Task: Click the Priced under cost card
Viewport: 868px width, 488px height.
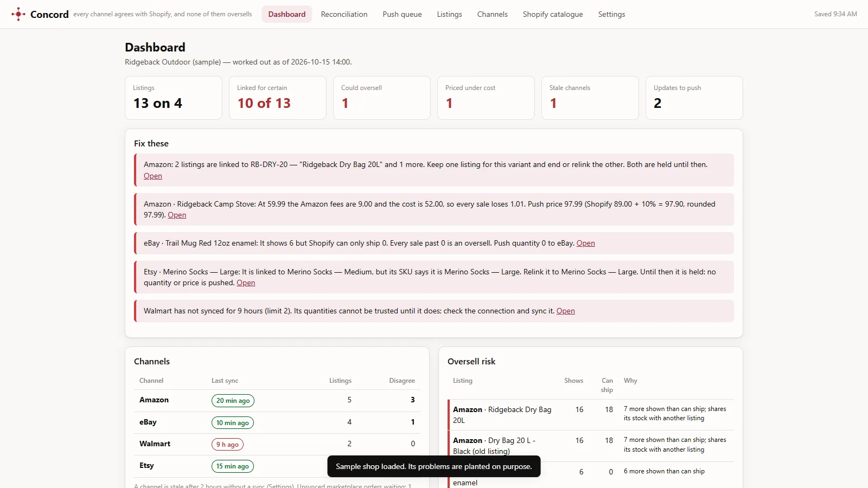Action: (486, 98)
